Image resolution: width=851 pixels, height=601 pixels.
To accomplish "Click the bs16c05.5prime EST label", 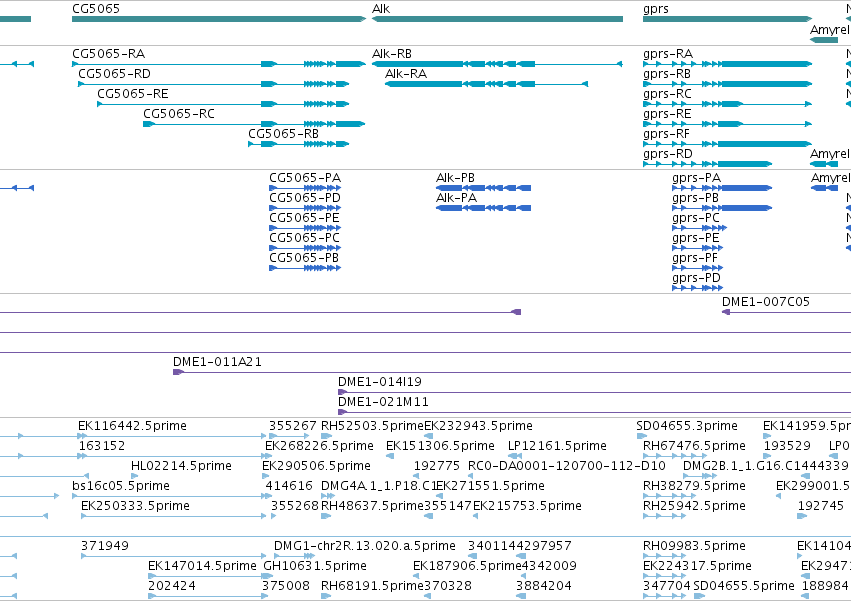I will (x=121, y=486).
